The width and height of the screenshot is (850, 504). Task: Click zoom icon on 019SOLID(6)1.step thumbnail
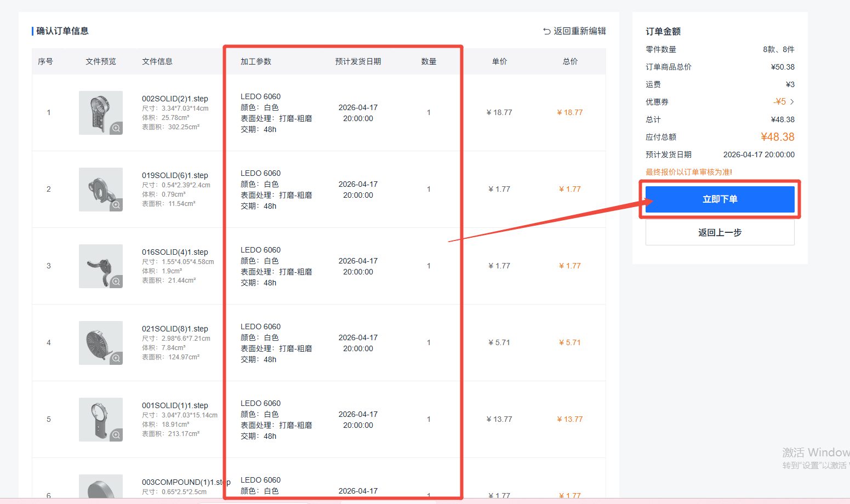coord(116,205)
